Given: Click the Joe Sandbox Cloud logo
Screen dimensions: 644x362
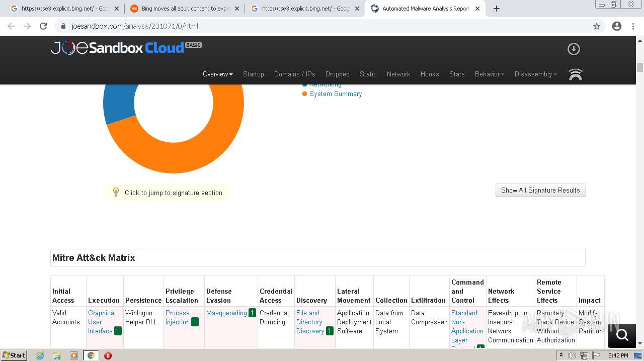Looking at the screenshot, I should 126,48.
